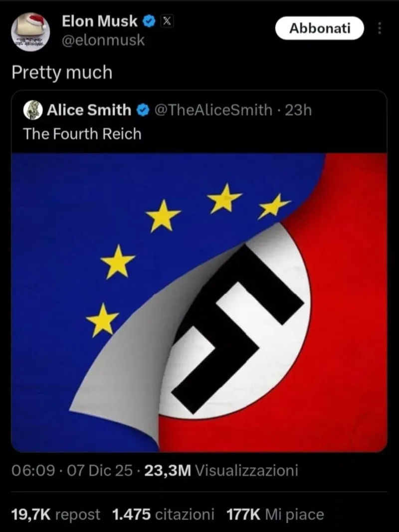View the 177K Mi piace likes list
The image size is (399, 532).
pyautogui.click(x=275, y=514)
